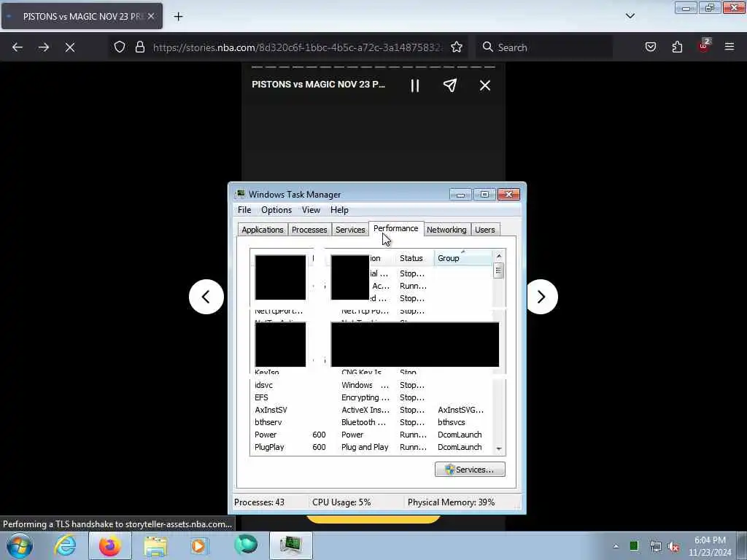
Task: Open Firefox application hamburger menu
Action: [x=729, y=47]
